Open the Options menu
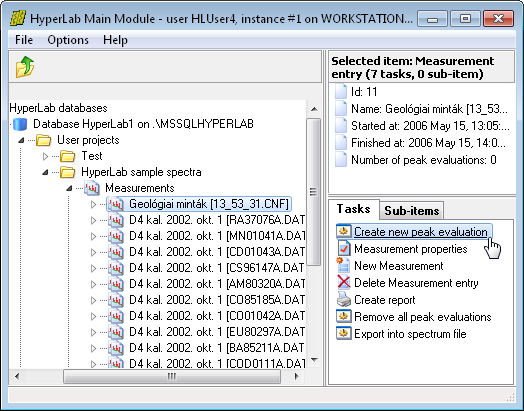 (x=68, y=40)
